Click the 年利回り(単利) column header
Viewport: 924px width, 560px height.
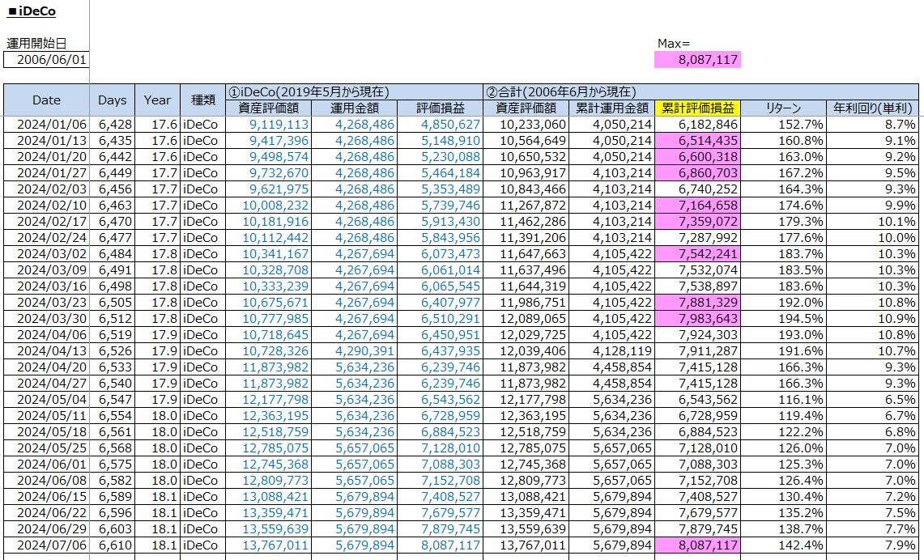[x=872, y=108]
